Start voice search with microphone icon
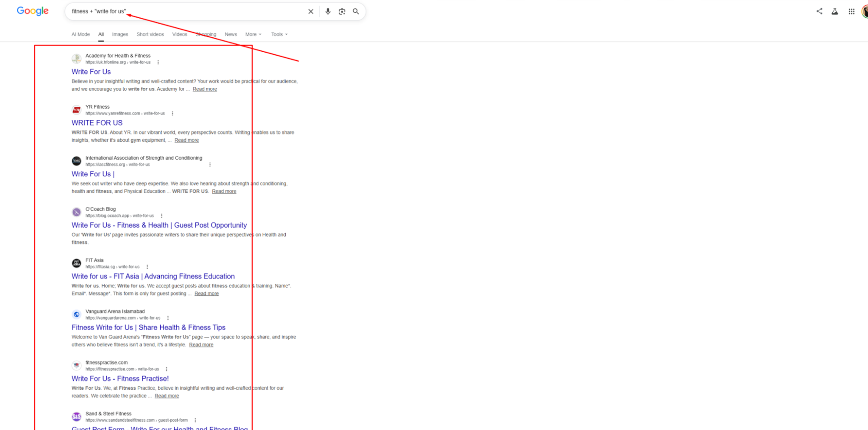The width and height of the screenshot is (868, 430). click(x=328, y=12)
